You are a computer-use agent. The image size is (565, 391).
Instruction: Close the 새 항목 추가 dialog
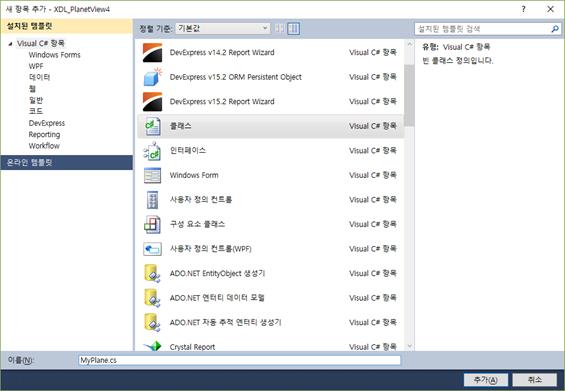[x=551, y=9]
